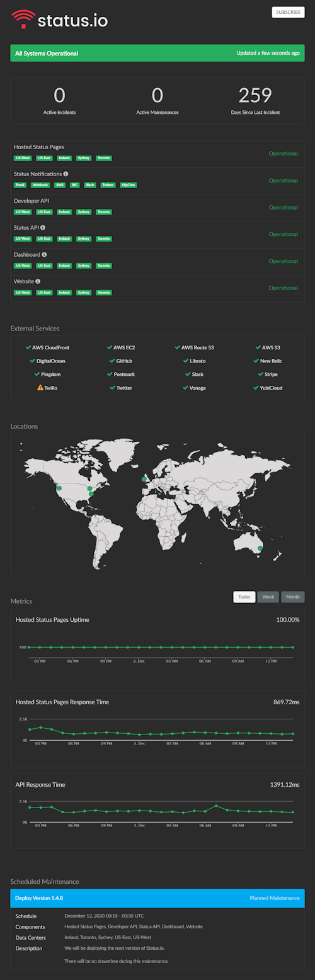Click the HipChat tag under Status Notifications
315x980 pixels.
click(x=129, y=185)
